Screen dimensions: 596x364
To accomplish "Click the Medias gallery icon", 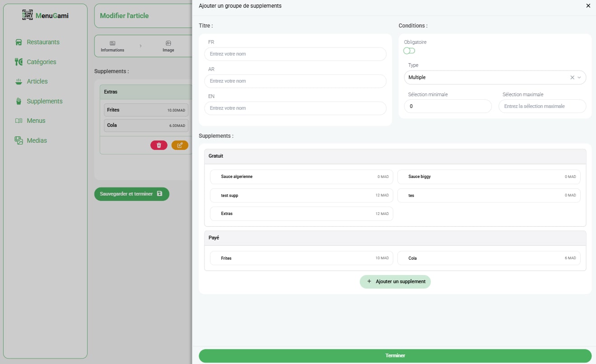I will (19, 140).
